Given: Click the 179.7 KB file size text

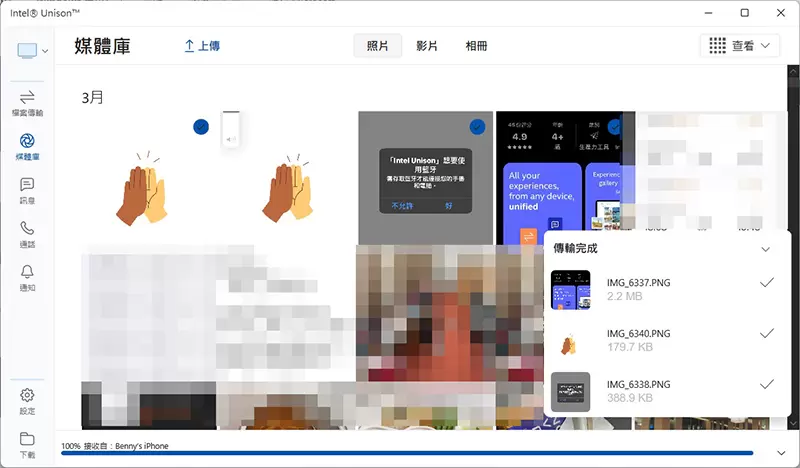Looking at the screenshot, I should click(x=630, y=347).
